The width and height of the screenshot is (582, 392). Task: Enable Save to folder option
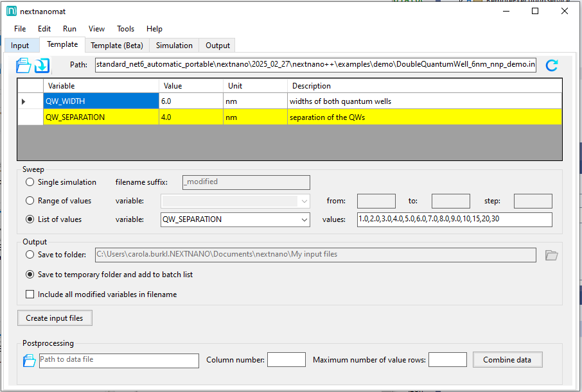point(30,255)
